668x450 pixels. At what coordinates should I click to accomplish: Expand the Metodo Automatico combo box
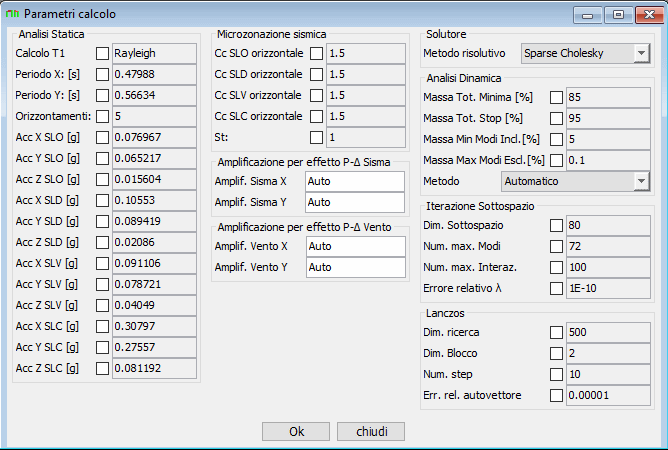click(x=576, y=181)
